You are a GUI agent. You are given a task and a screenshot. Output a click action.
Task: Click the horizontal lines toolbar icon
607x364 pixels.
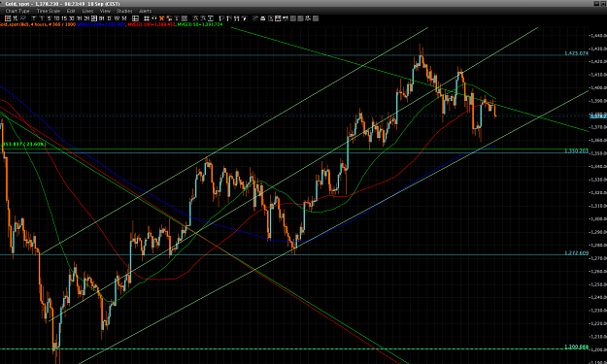pyautogui.click(x=147, y=18)
